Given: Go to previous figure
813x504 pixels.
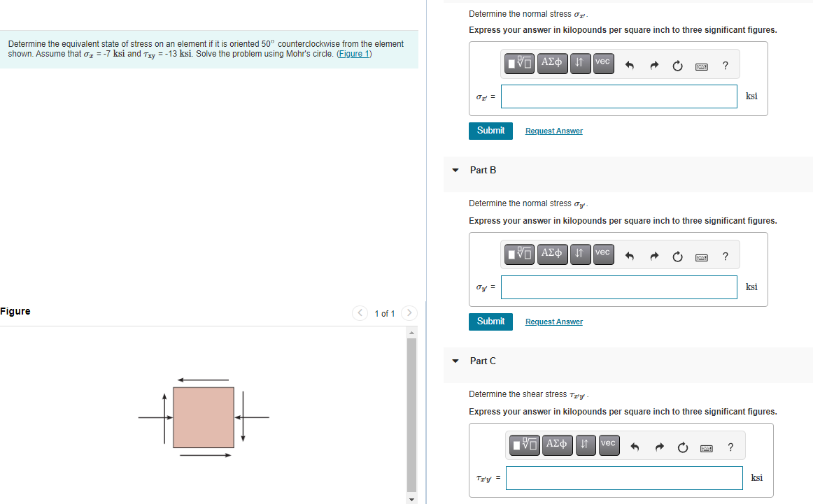Looking at the screenshot, I should click(x=360, y=313).
